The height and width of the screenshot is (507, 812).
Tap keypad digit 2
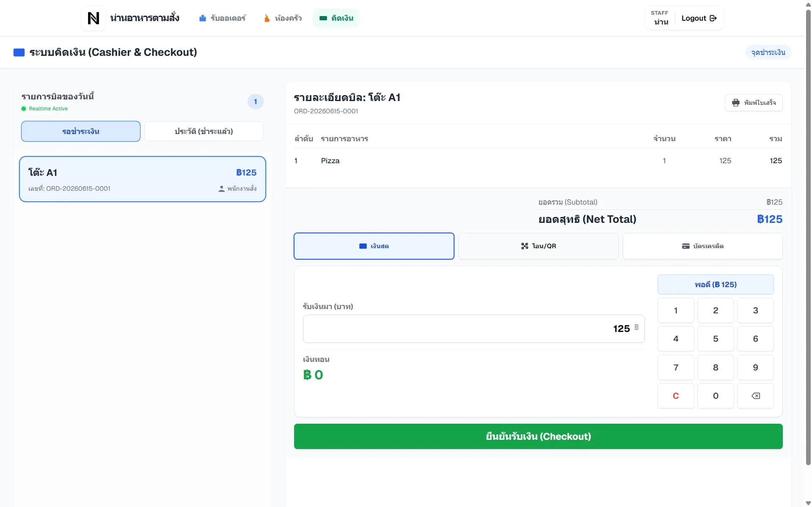point(716,310)
